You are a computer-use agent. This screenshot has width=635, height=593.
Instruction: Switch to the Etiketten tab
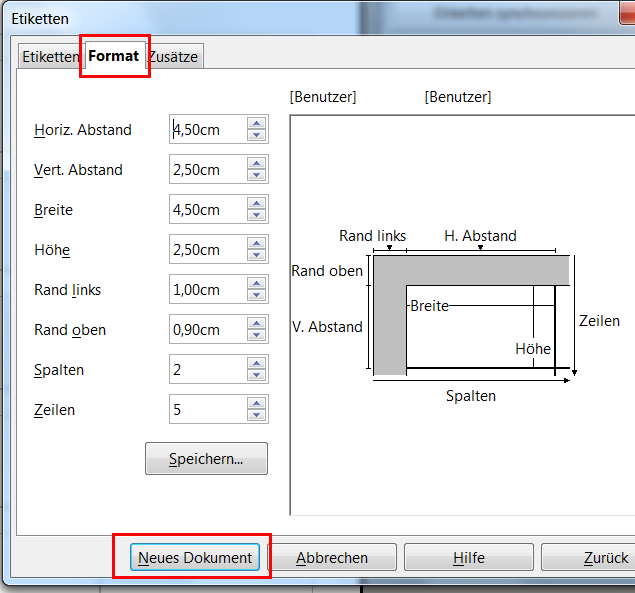[50, 57]
